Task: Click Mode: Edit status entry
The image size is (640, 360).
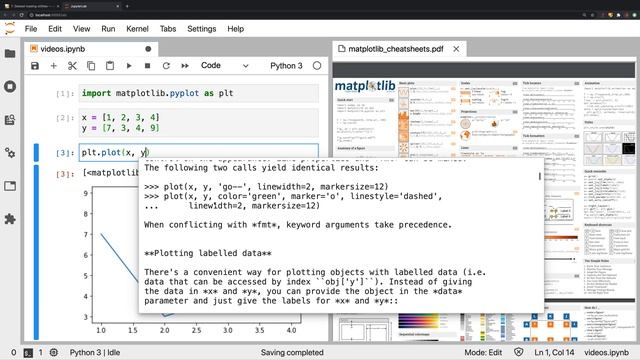Action: 483,352
